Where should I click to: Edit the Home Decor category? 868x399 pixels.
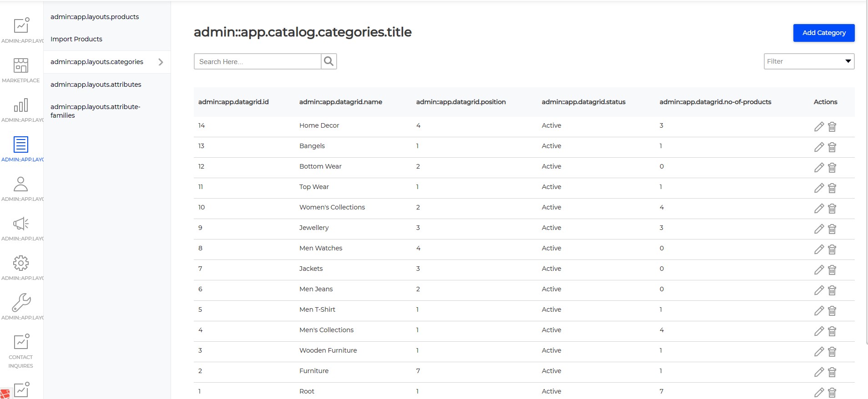(x=819, y=127)
